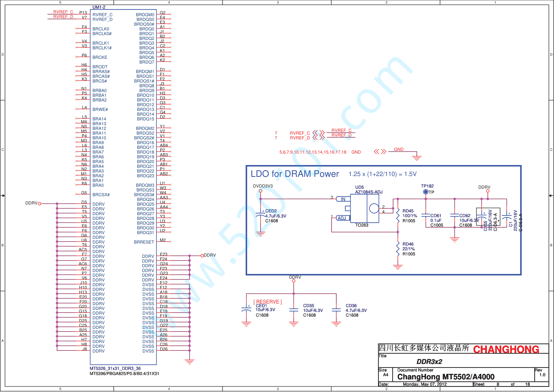Image resolution: width=554 pixels, height=392 pixels.
Task: Click the BRCLK0# pin name
Action: click(x=102, y=34)
